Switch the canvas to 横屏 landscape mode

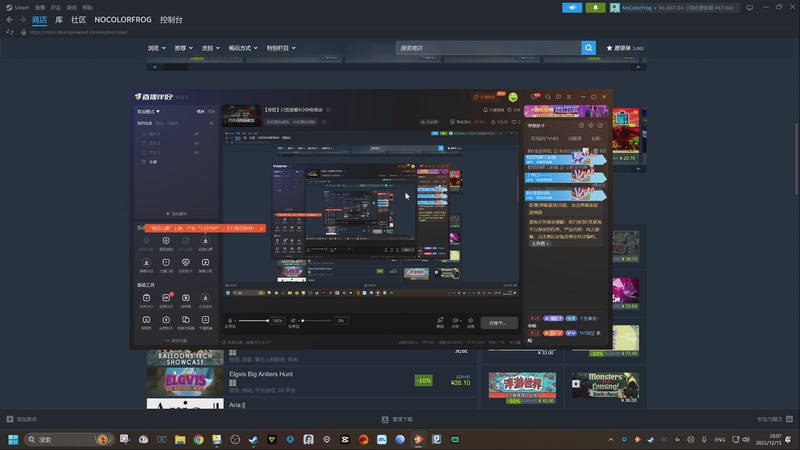(x=201, y=111)
